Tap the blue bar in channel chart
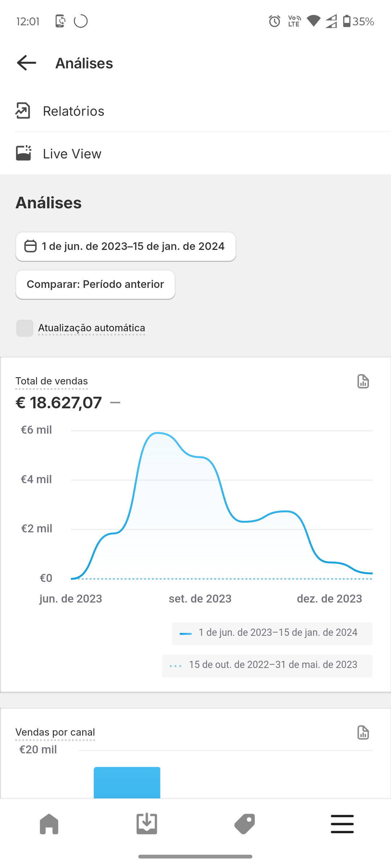391x868 pixels. [127, 782]
